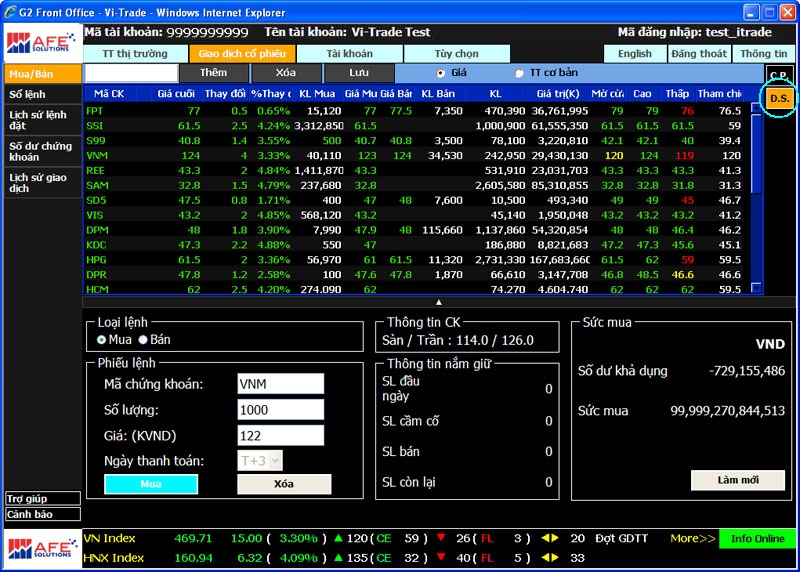Click Đăng thoát to log out

point(699,54)
